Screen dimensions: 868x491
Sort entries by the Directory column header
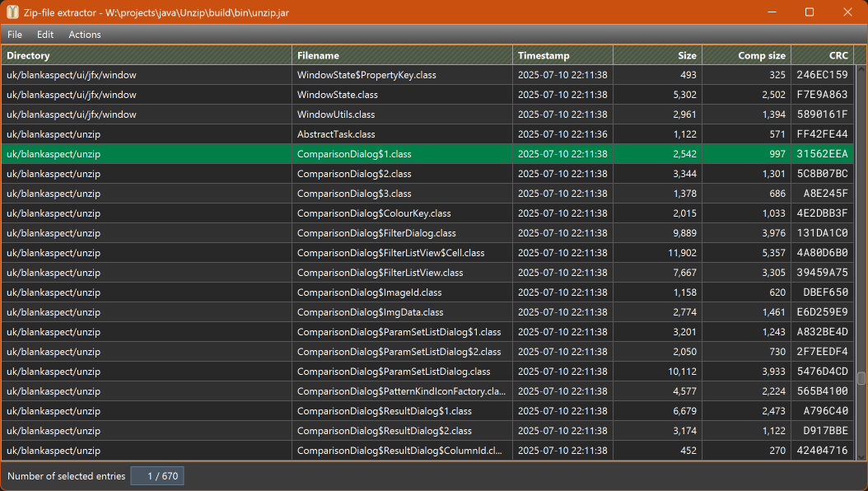[146, 55]
